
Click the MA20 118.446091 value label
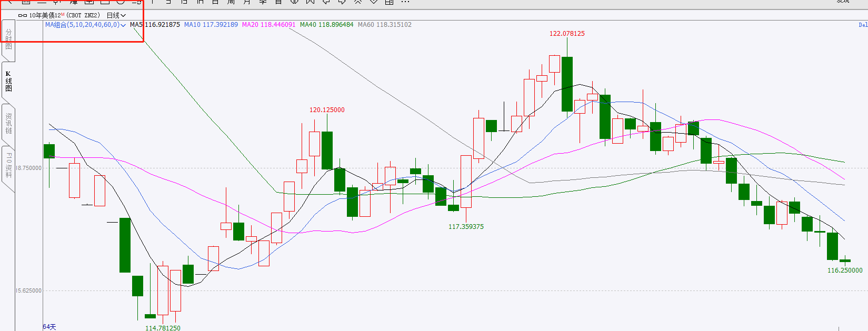(268, 25)
